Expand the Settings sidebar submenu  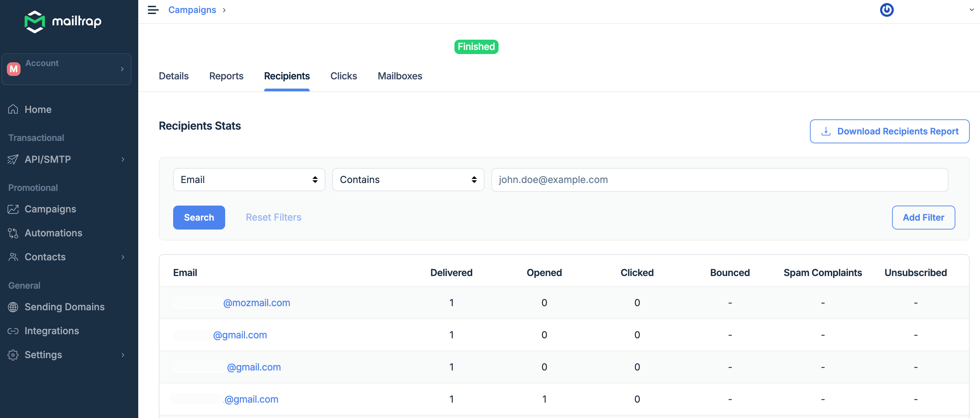tap(122, 355)
